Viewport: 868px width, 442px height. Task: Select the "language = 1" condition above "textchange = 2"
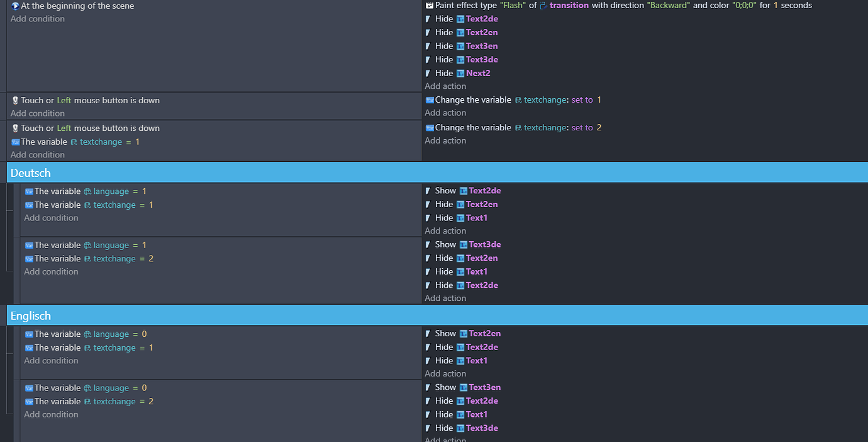click(x=86, y=246)
